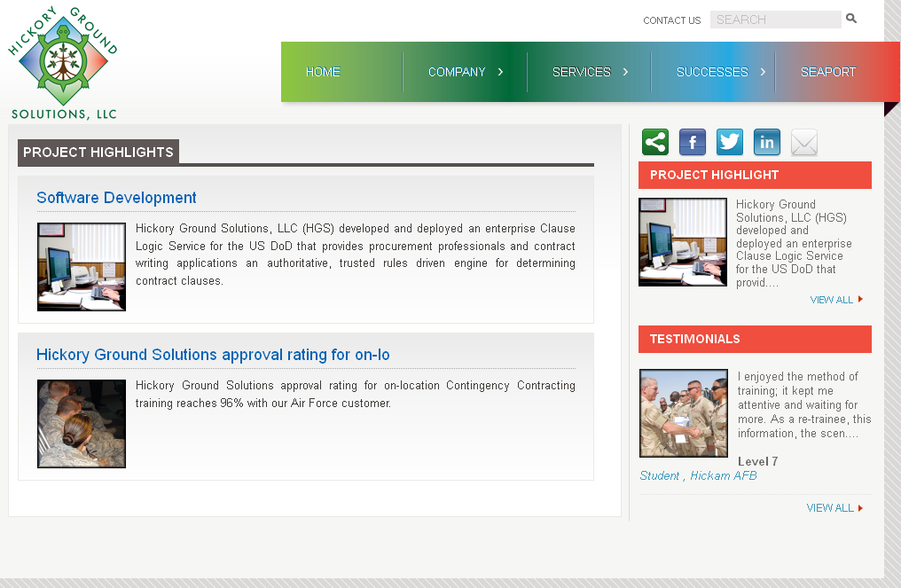Viewport: 901px width, 588px height.
Task: Click the sidebar Project Highlight red header
Action: (755, 176)
